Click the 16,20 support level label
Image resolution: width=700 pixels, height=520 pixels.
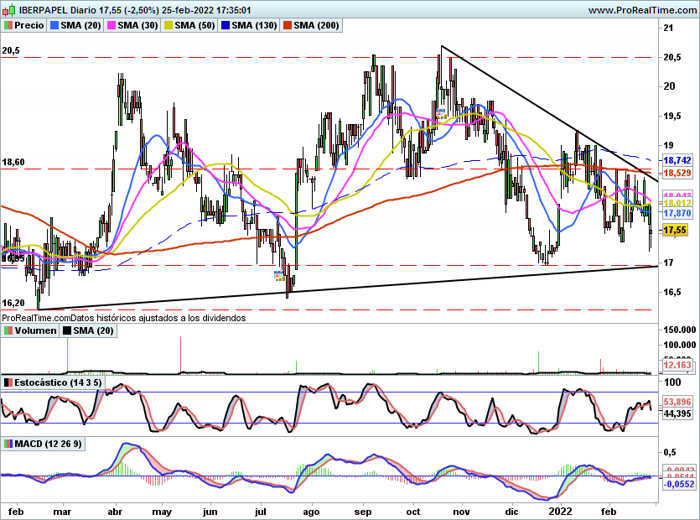pyautogui.click(x=13, y=303)
